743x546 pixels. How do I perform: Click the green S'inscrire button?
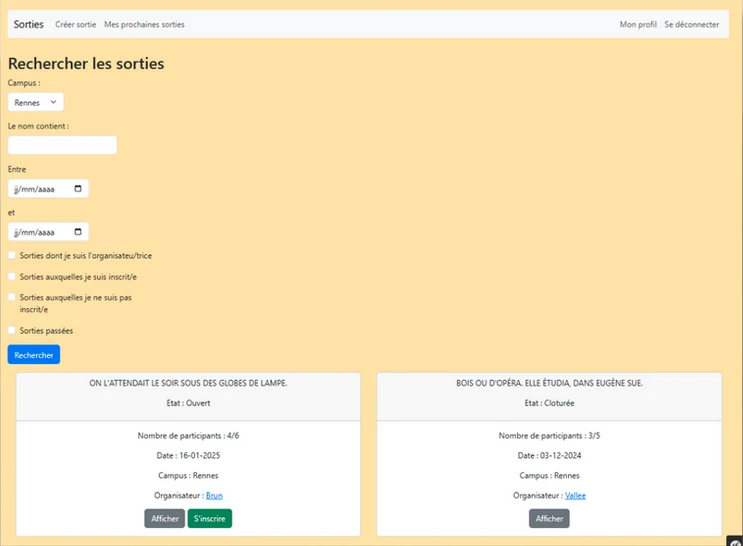(x=210, y=518)
